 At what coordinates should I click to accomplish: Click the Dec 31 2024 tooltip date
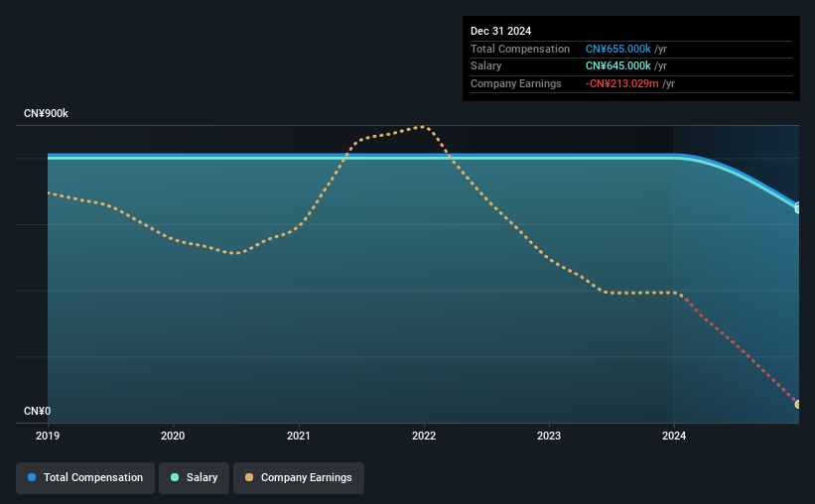pos(500,31)
